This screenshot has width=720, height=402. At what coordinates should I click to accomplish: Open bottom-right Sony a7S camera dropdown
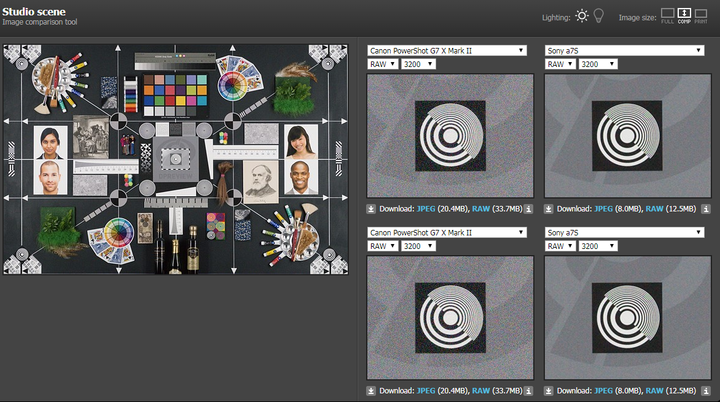coord(624,232)
